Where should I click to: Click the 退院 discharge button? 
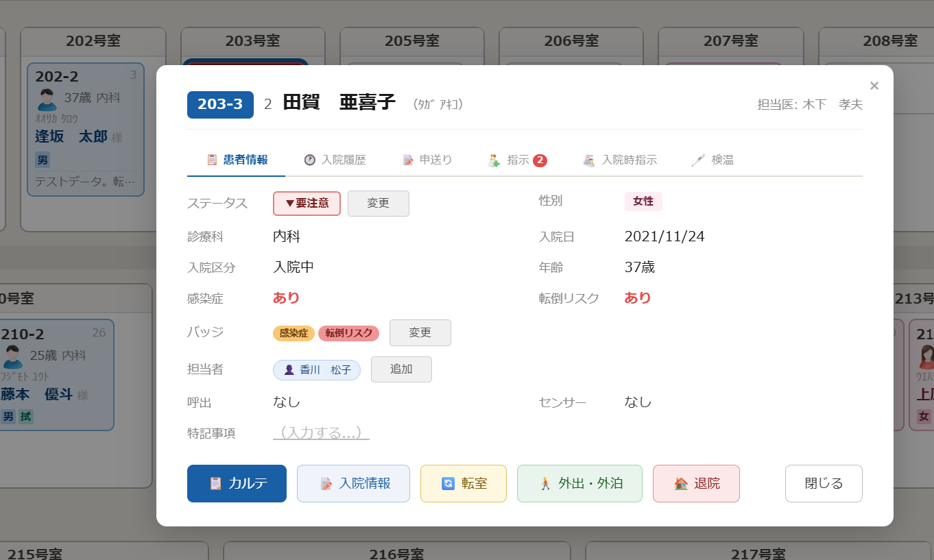coord(696,483)
